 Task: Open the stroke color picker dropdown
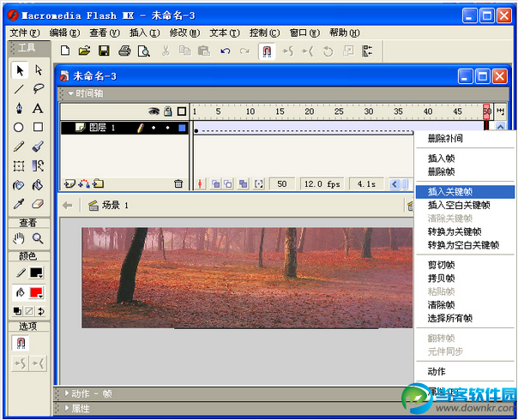pyautogui.click(x=36, y=273)
